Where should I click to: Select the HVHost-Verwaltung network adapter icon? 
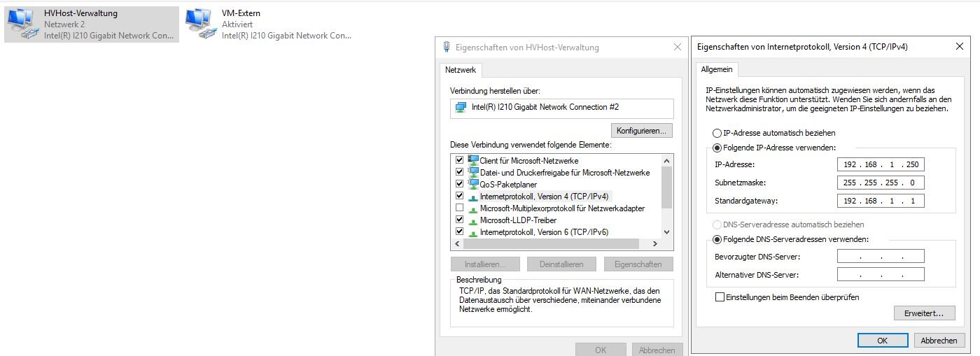pos(23,24)
